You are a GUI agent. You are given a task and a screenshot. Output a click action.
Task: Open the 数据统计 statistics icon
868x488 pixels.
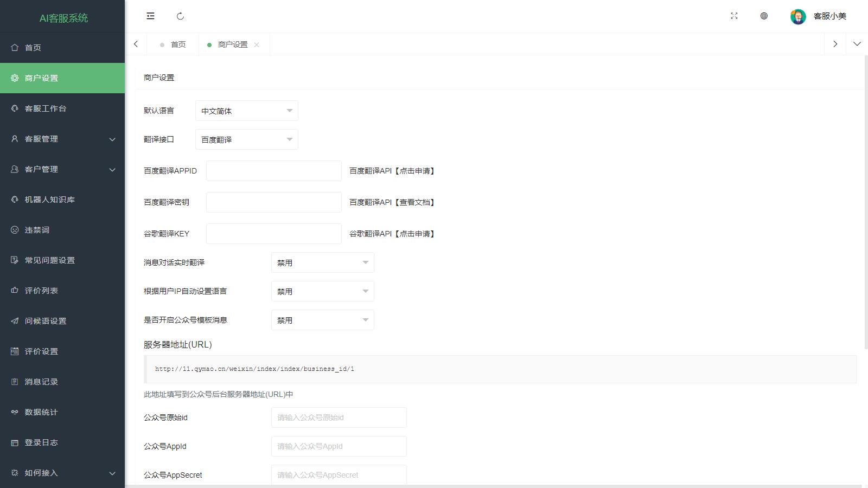15,412
